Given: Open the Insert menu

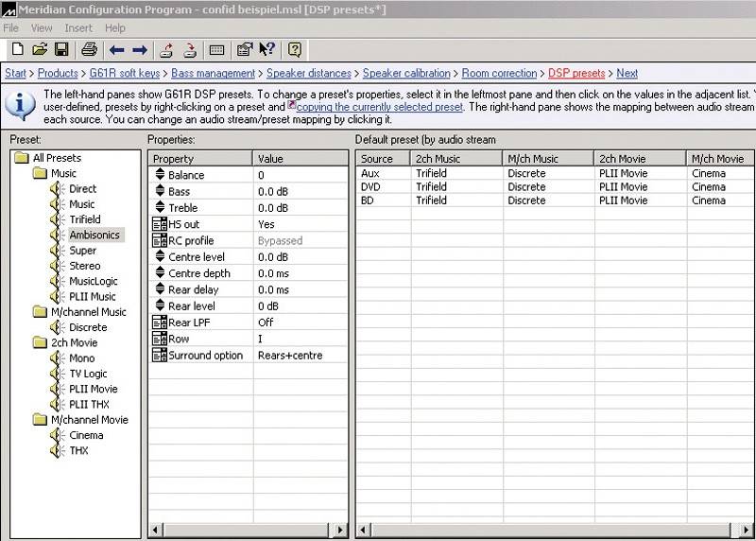Looking at the screenshot, I should pos(78,28).
